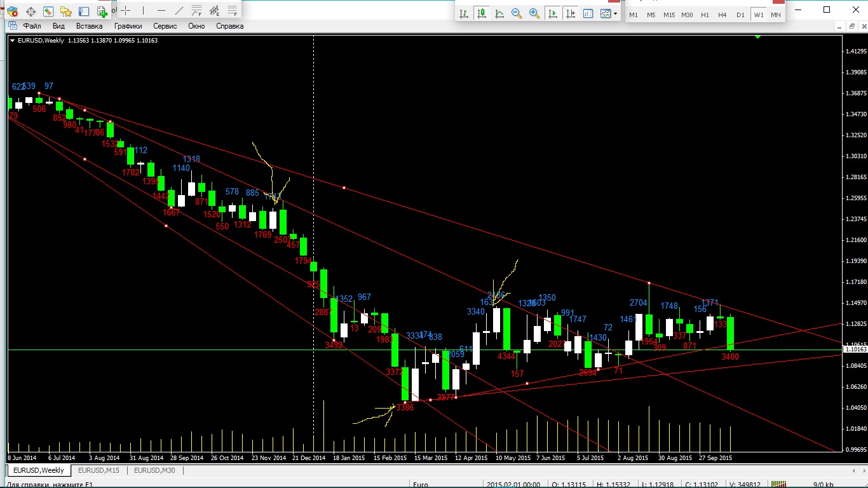Viewport: 868px width, 488px height.
Task: Select the crosshair cursor tool
Action: [x=126, y=10]
